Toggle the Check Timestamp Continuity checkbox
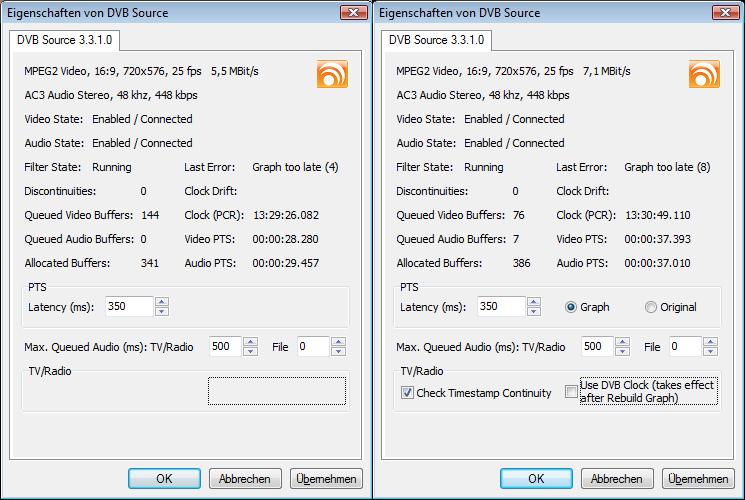The height and width of the screenshot is (500, 745). coord(407,393)
